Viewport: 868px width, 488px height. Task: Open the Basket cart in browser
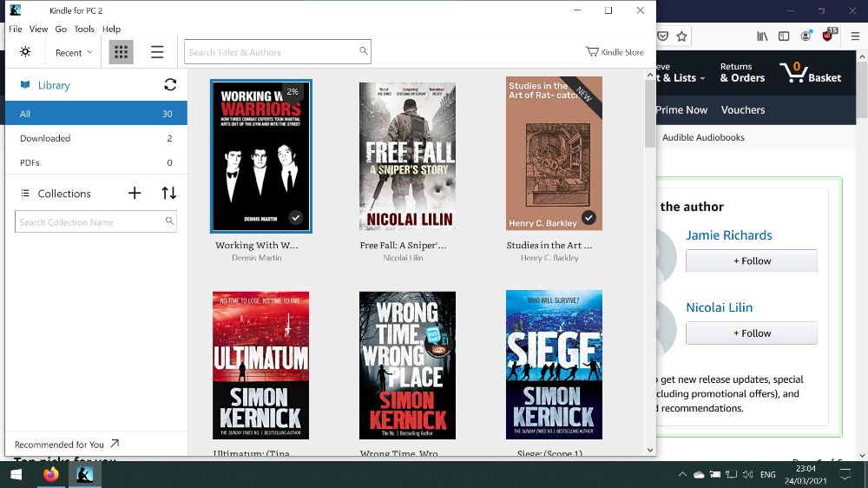pos(811,73)
